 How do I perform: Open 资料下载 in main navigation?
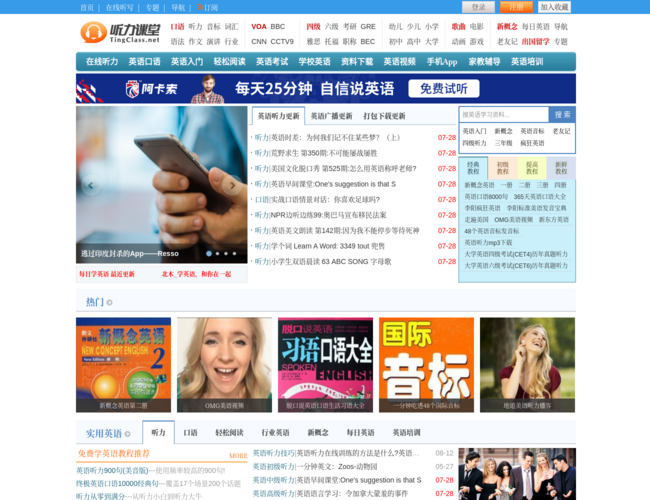click(x=357, y=62)
